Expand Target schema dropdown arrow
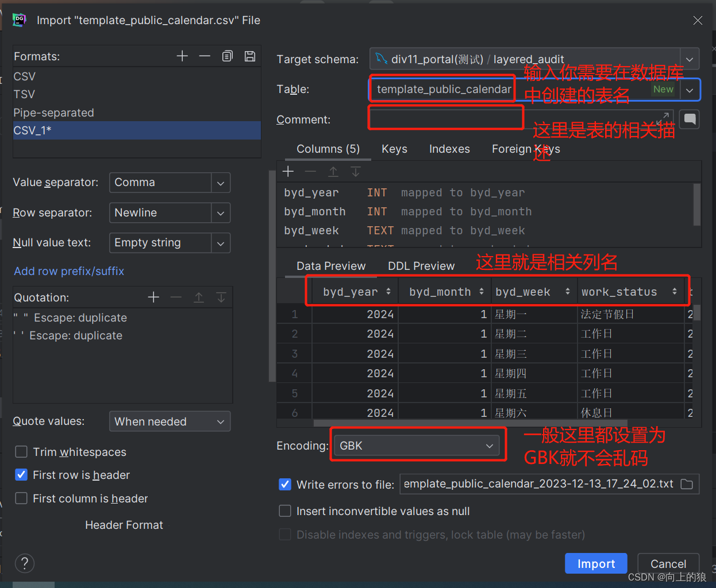 pyautogui.click(x=690, y=59)
